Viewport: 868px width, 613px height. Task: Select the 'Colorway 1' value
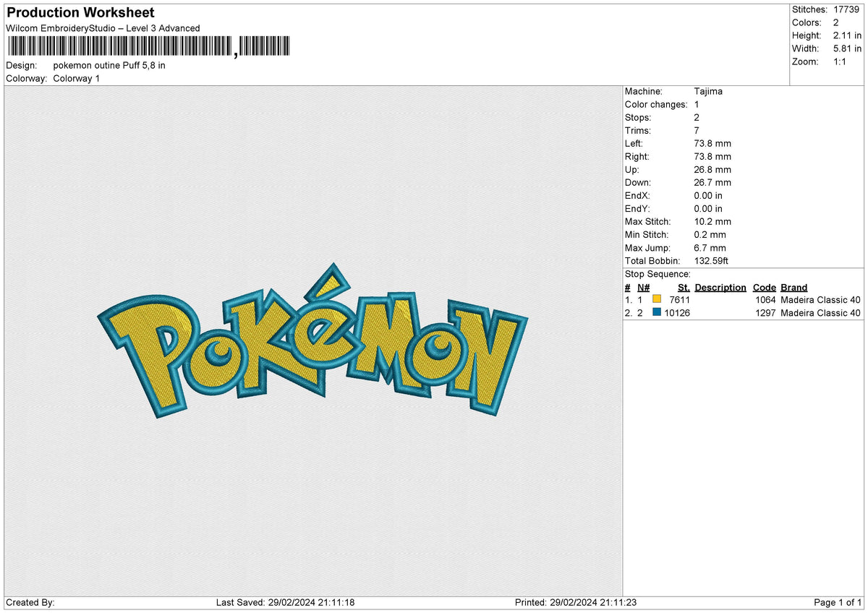77,78
